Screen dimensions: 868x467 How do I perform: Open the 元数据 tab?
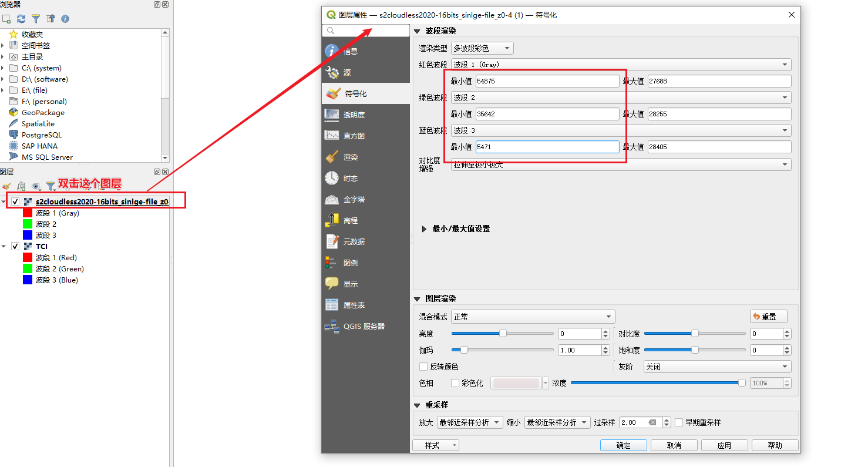(366, 241)
